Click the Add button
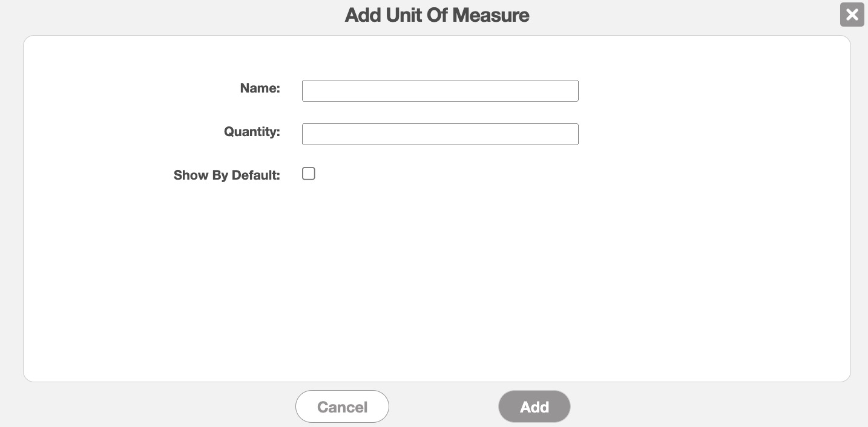Viewport: 868px width, 427px height. [534, 406]
